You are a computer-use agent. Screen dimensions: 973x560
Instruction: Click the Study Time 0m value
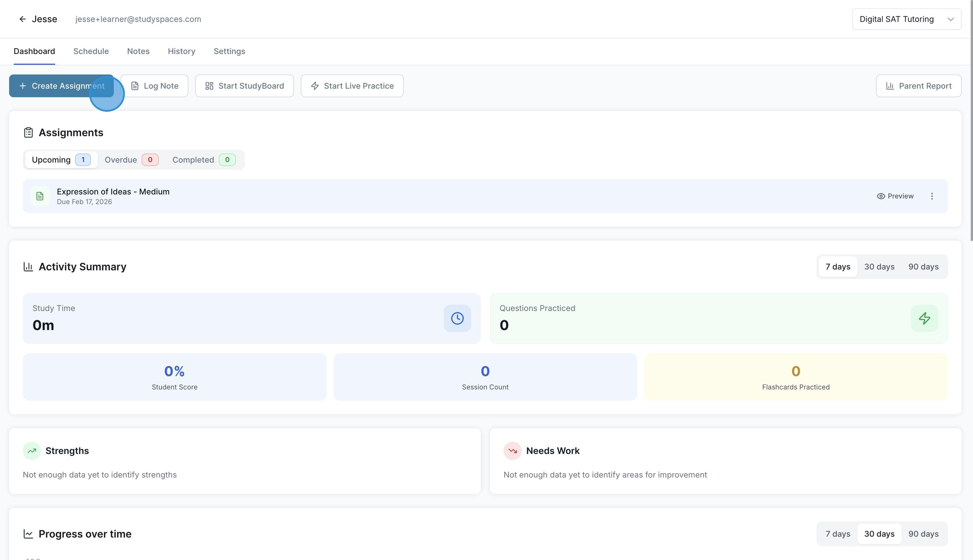(43, 325)
